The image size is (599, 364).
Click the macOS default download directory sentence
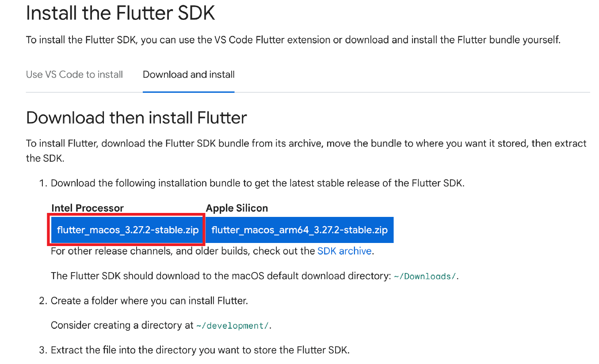click(x=221, y=276)
